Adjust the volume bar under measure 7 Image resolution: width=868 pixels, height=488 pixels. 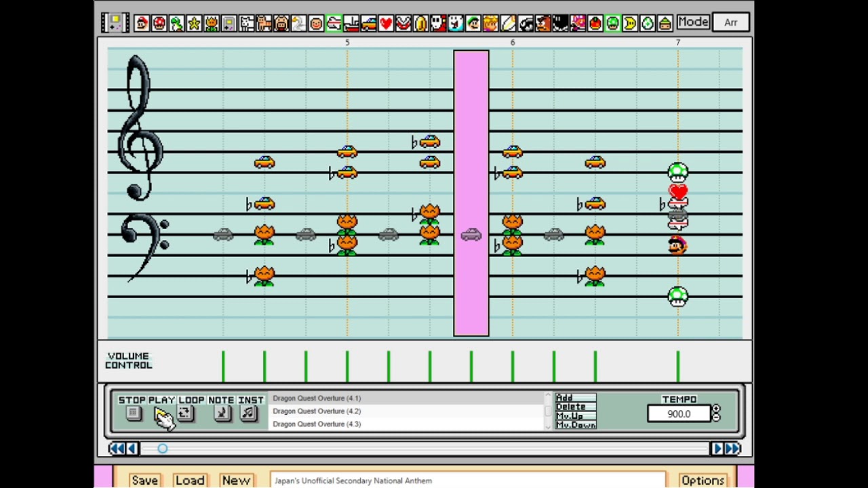(x=678, y=366)
